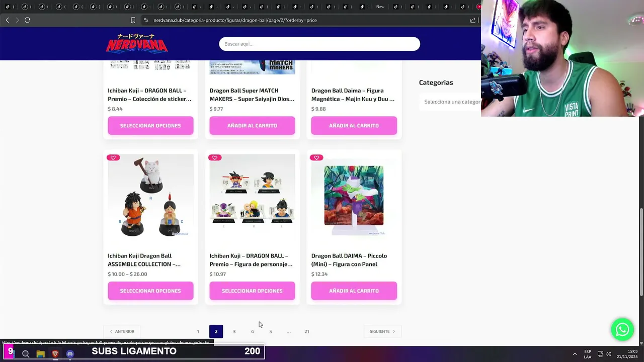This screenshot has width=644, height=362.
Task: Open the network icon in the system tray
Action: coord(600,354)
